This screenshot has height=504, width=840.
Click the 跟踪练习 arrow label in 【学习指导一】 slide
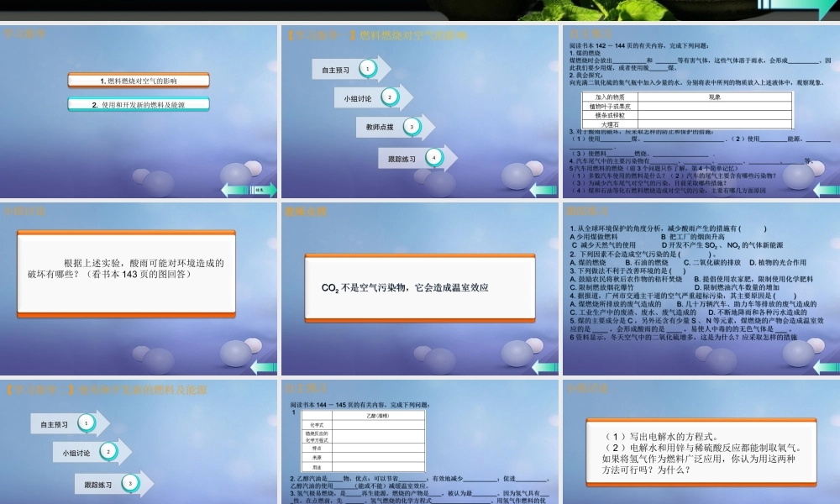point(402,159)
